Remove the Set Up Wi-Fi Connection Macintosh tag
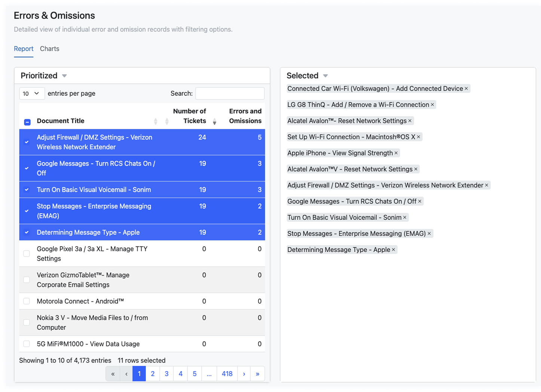541x392 pixels. (419, 137)
